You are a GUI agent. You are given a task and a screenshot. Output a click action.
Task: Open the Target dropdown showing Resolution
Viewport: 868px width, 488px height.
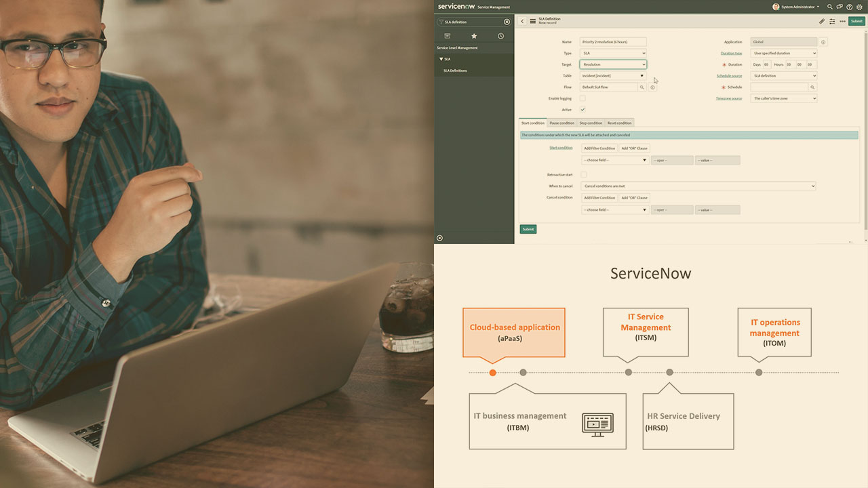click(x=613, y=64)
